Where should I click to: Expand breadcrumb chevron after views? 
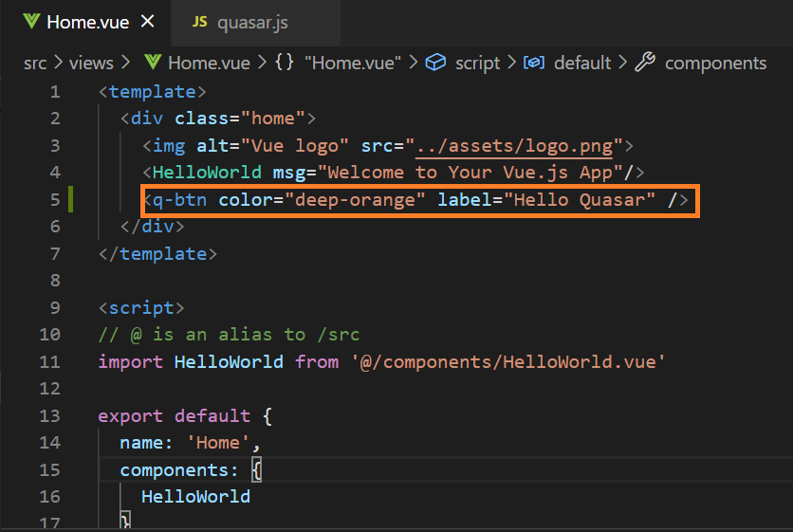[125, 63]
